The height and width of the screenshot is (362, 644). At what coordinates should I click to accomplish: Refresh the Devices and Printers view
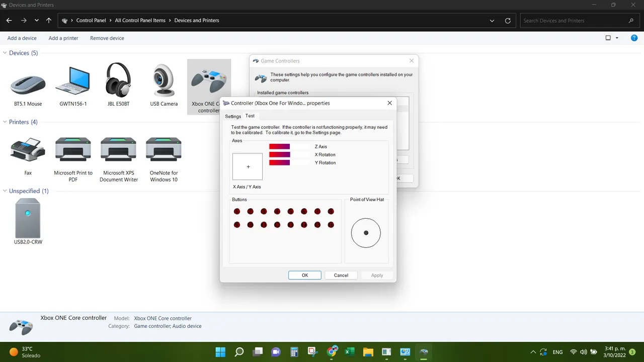(508, 21)
